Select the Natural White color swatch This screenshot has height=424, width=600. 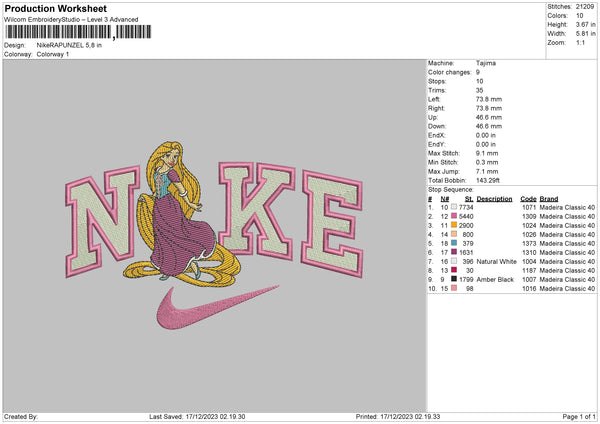[x=454, y=261]
